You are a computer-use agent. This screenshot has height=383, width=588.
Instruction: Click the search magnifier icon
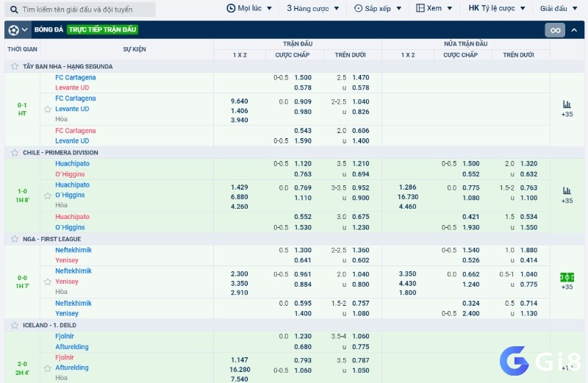14,10
